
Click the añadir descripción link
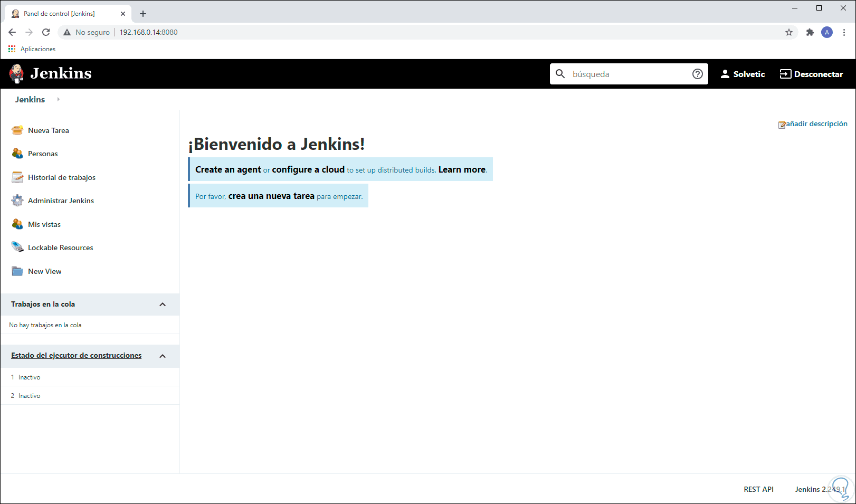click(x=816, y=123)
